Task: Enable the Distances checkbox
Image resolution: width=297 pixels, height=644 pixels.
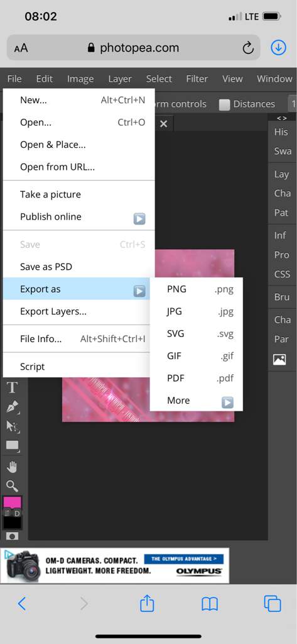Action: point(224,105)
